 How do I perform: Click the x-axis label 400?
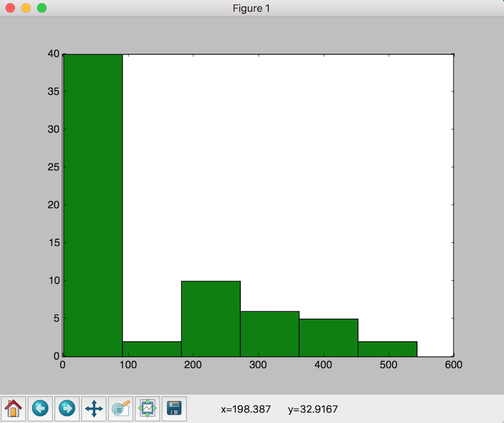pyautogui.click(x=323, y=365)
